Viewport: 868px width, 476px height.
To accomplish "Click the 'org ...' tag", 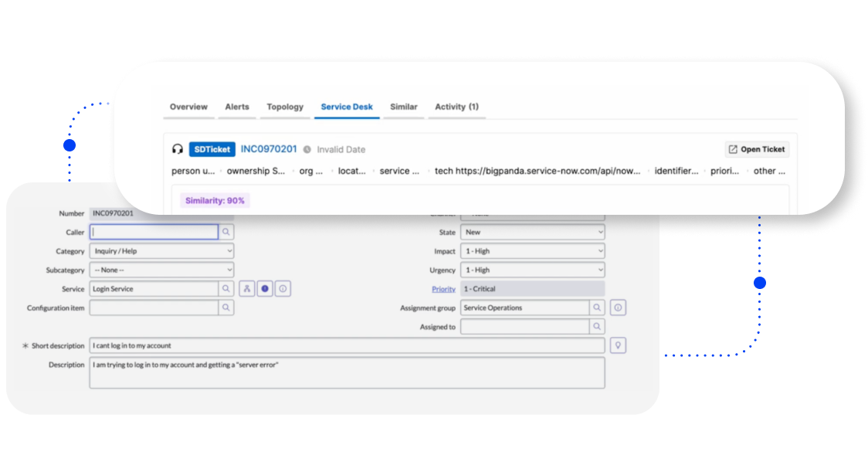I will [310, 172].
